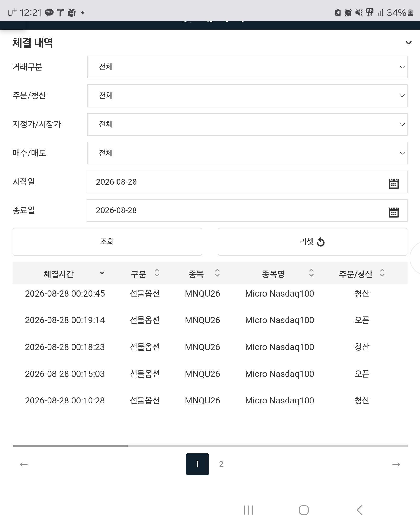Tap the battery charging icon

point(410,12)
